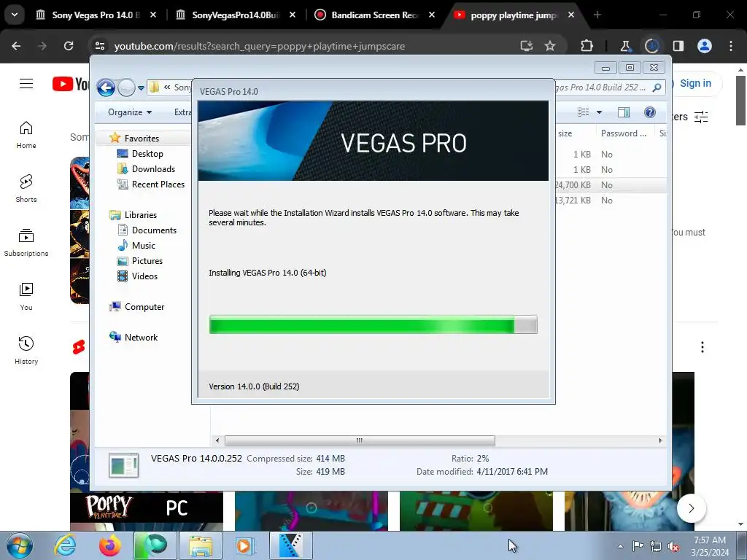Click the Chrome back navigation arrow
747x560 pixels.
[x=16, y=46]
